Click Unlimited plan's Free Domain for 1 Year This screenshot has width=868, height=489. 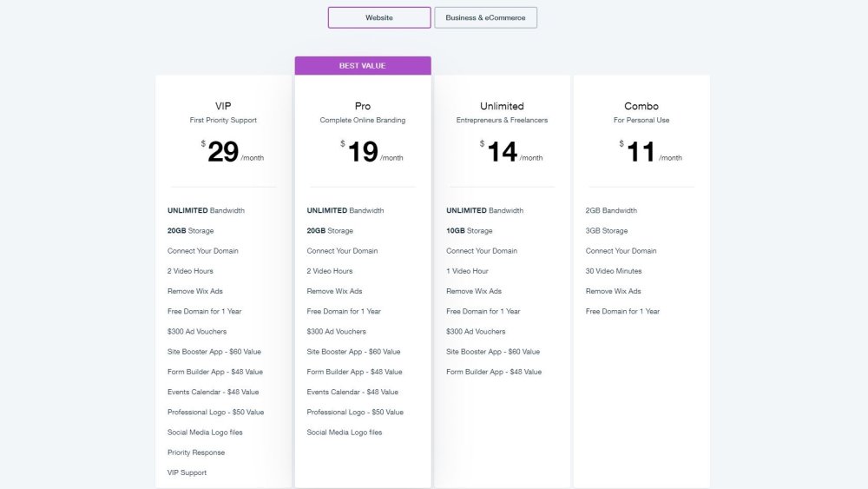coord(483,311)
